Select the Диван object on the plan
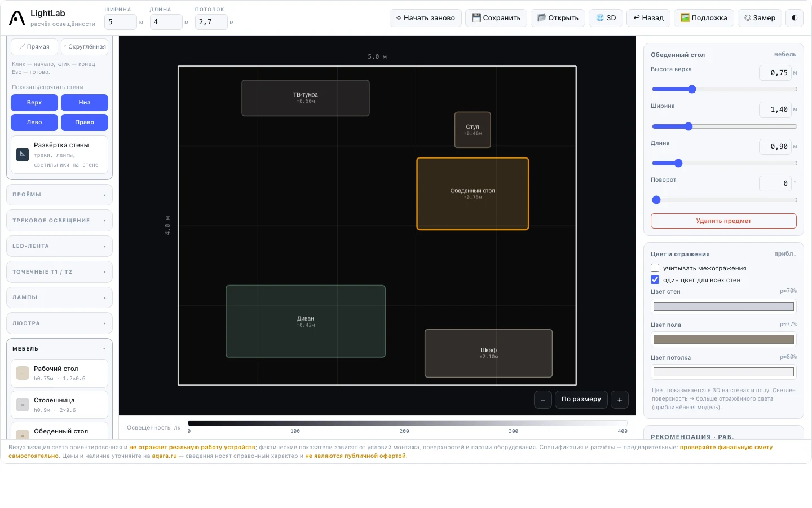The height and width of the screenshot is (508, 812). coord(306,321)
